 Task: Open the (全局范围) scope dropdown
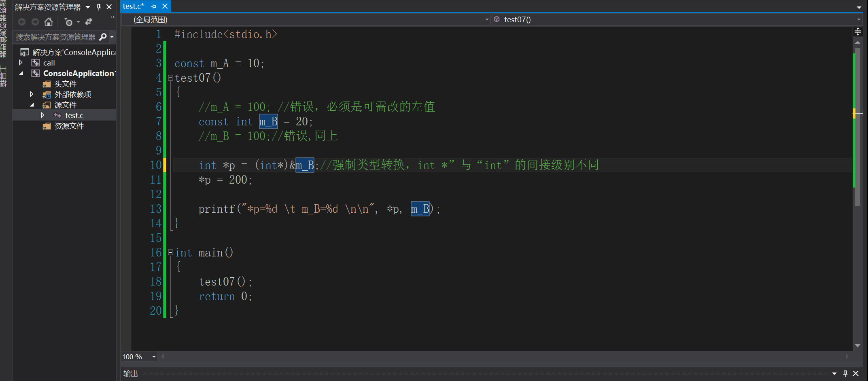(x=487, y=19)
